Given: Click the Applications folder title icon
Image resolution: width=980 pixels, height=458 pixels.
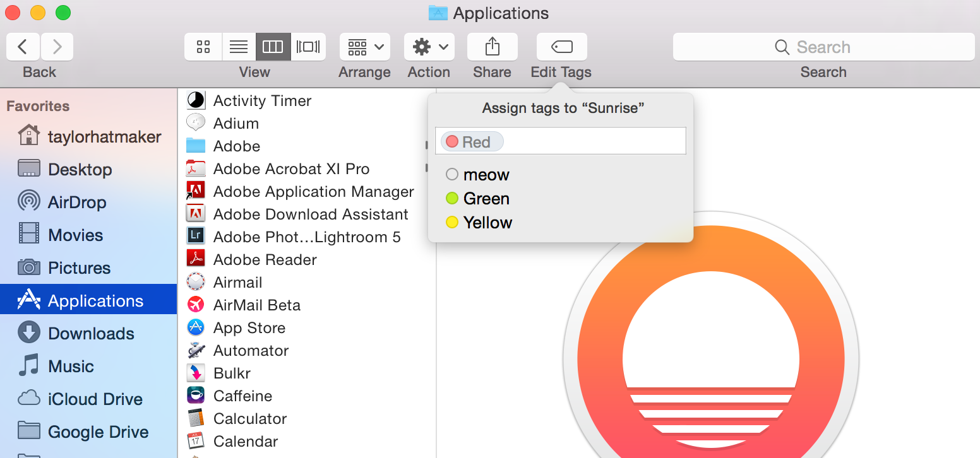Looking at the screenshot, I should point(438,13).
